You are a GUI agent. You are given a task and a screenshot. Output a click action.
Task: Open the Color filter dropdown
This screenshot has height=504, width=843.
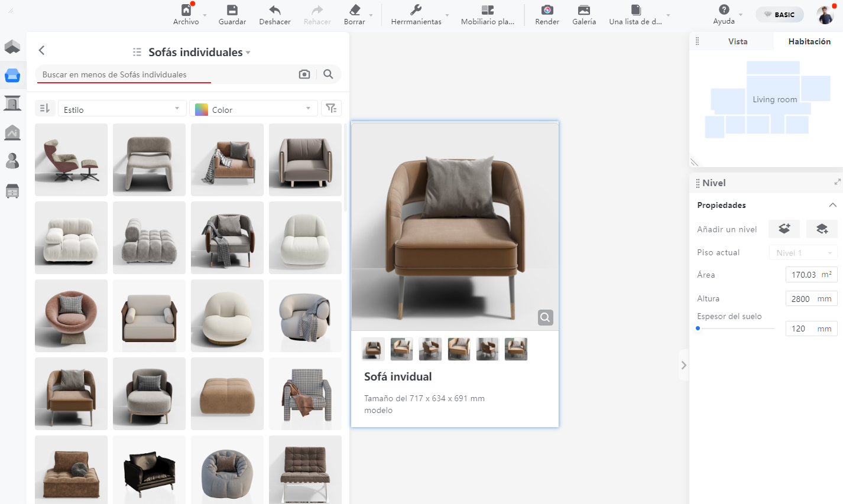(x=254, y=109)
